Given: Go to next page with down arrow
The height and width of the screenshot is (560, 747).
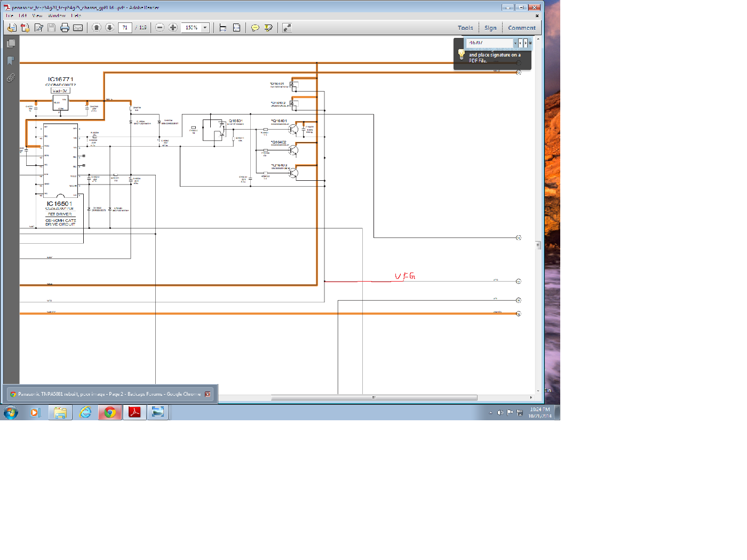Looking at the screenshot, I should [x=109, y=28].
